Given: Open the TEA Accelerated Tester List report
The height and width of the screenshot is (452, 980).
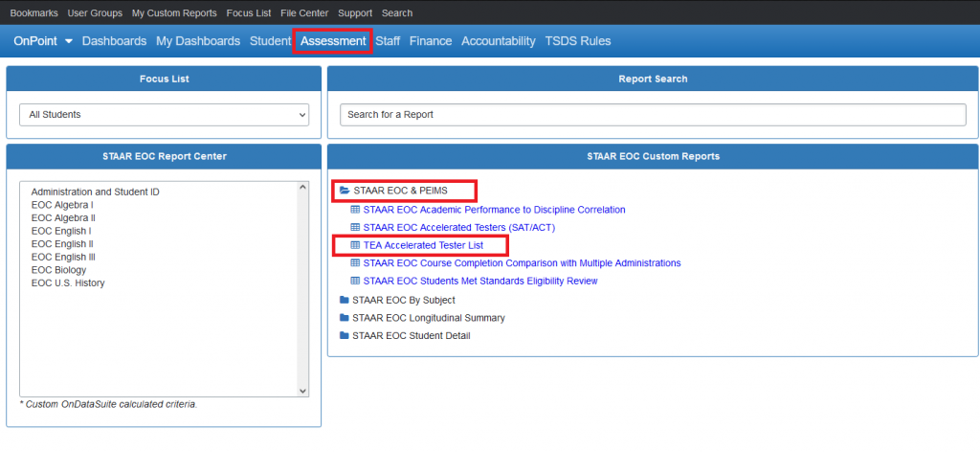Looking at the screenshot, I should [424, 246].
